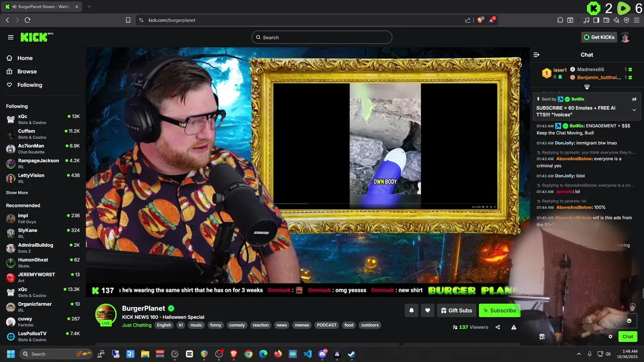Follow BurgerPlanet with the heart button
The width and height of the screenshot is (644, 362).
[x=428, y=311]
